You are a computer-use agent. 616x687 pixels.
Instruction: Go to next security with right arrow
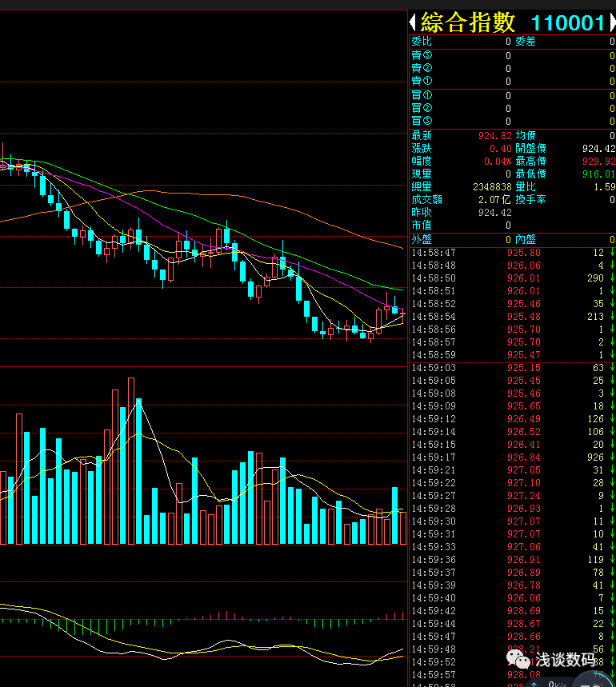[x=613, y=22]
